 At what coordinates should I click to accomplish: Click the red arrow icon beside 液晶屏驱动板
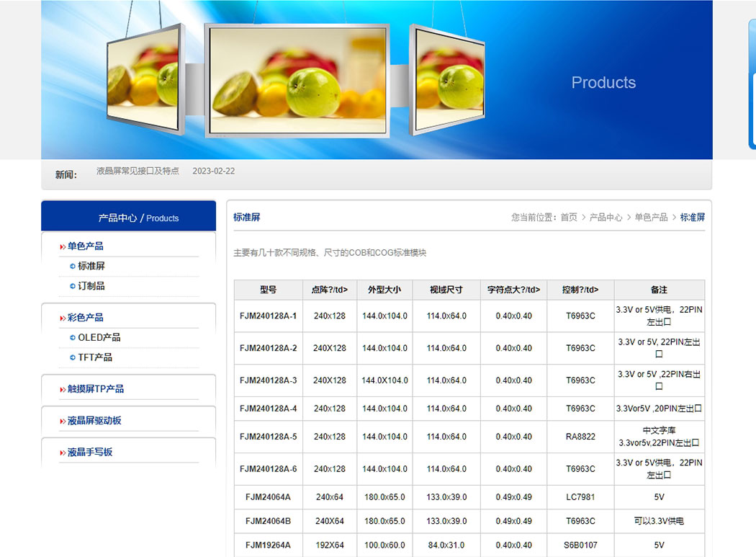[x=63, y=422]
